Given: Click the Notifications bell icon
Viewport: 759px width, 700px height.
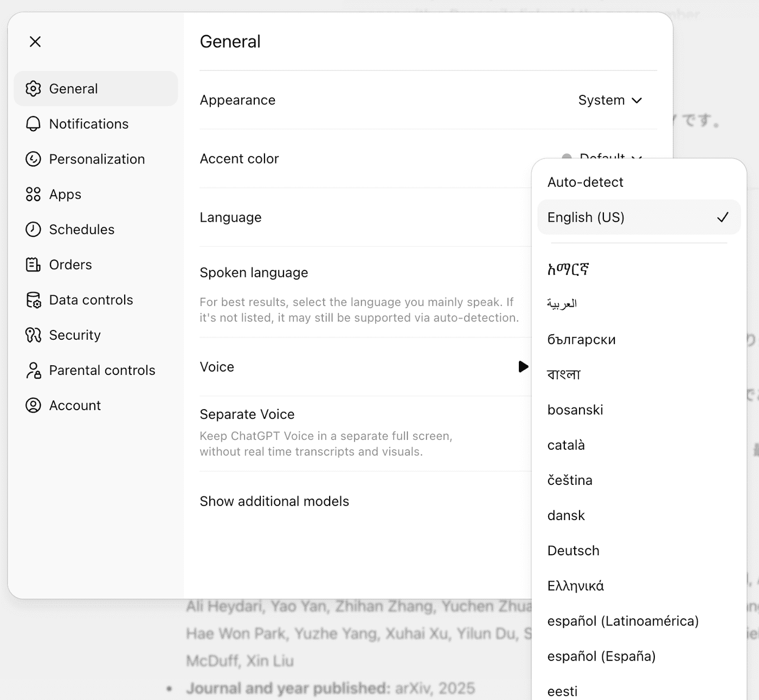Looking at the screenshot, I should coord(33,124).
